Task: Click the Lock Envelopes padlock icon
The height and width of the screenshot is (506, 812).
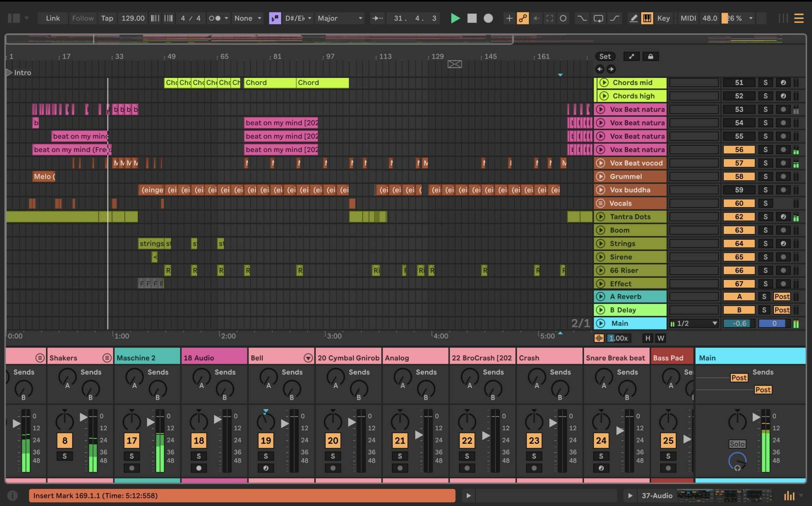Action: pyautogui.click(x=650, y=56)
